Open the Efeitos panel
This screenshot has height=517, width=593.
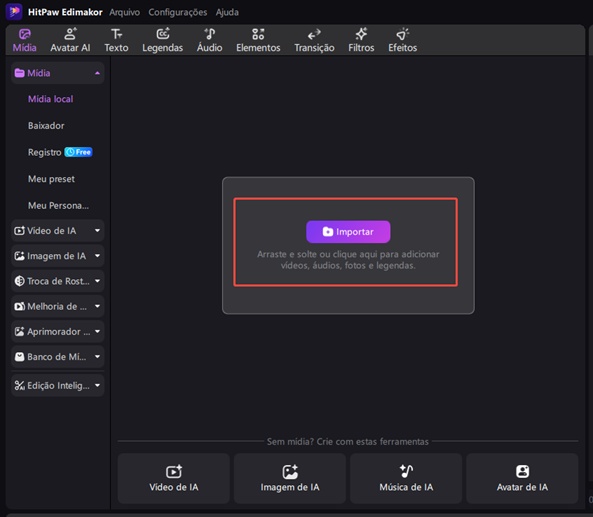tap(402, 40)
